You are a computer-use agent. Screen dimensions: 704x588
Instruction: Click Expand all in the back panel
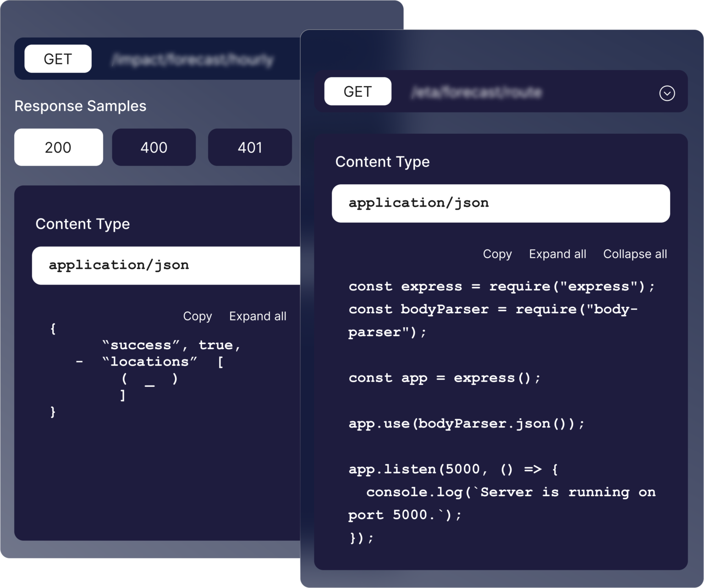[x=258, y=316]
